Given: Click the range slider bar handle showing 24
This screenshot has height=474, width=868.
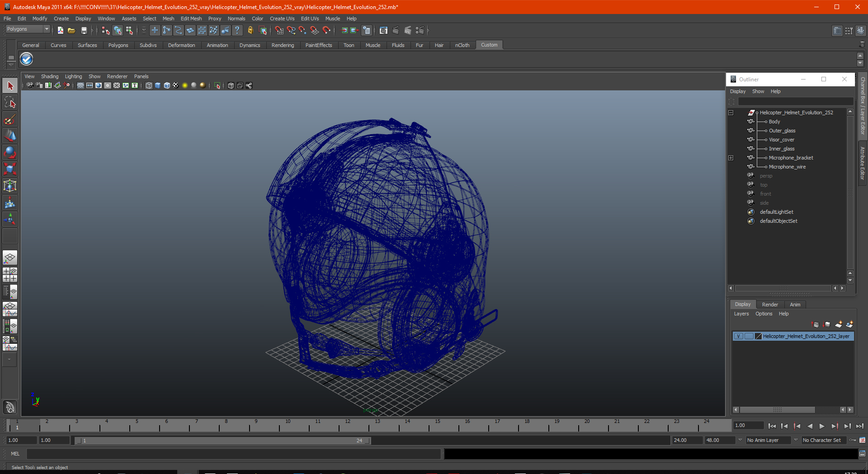Looking at the screenshot, I should 367,441.
